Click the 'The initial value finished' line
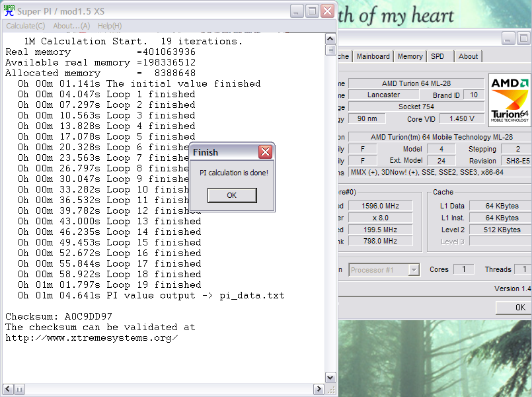This screenshot has height=397, width=532. pos(139,83)
